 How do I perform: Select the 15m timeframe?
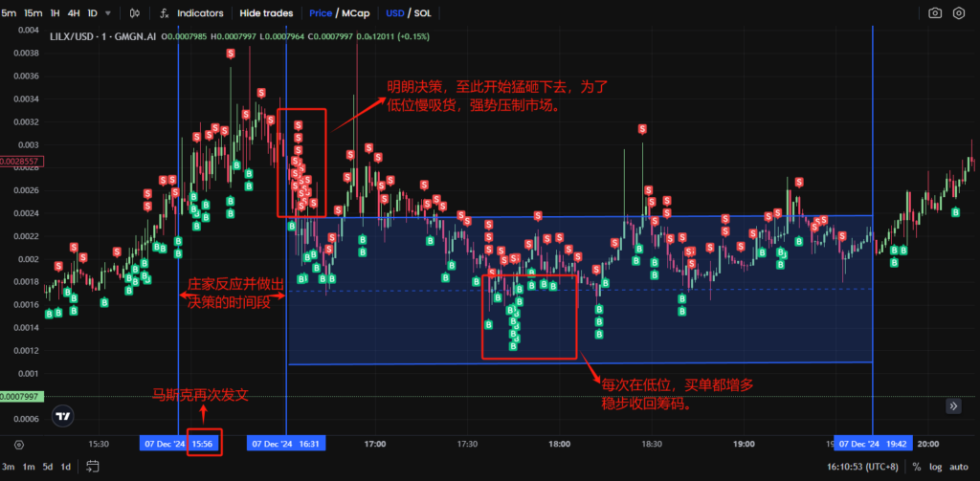click(32, 13)
